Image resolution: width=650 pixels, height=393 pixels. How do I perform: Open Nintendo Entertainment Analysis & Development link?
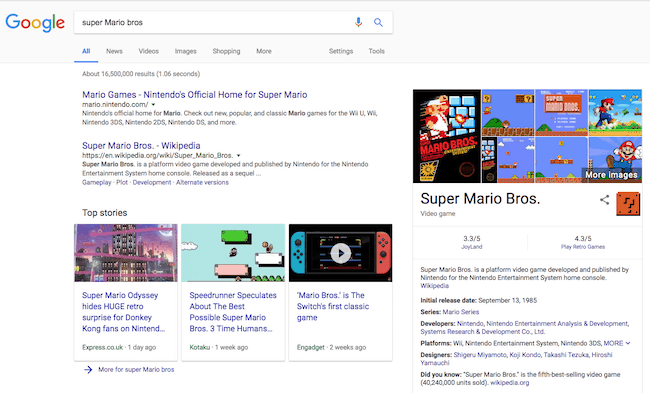[x=557, y=323]
